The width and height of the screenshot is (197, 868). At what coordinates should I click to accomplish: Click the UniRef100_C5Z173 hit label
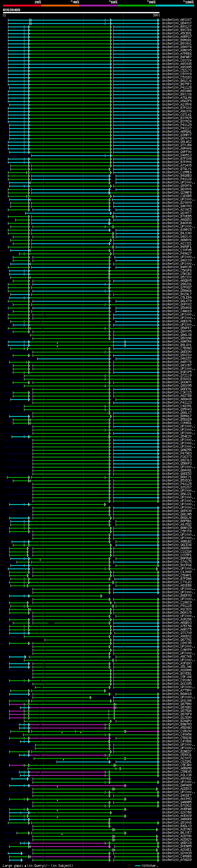click(x=177, y=71)
